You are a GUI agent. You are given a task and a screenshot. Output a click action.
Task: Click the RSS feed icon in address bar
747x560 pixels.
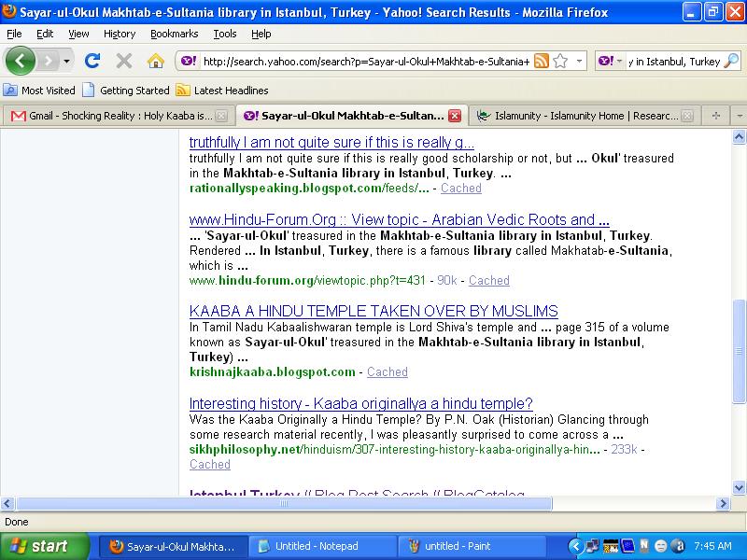coord(542,61)
